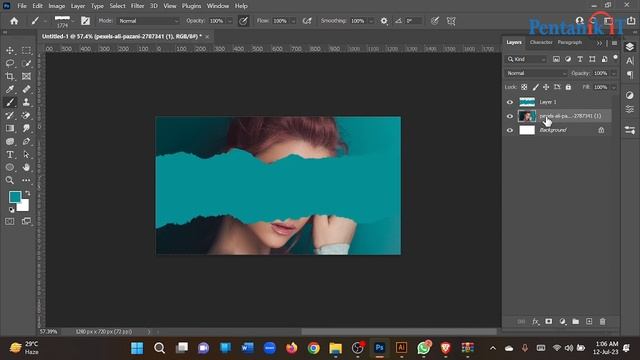Screen dimensions: 640x360
Task: Select the Eyedropper tool
Action: click(10, 89)
